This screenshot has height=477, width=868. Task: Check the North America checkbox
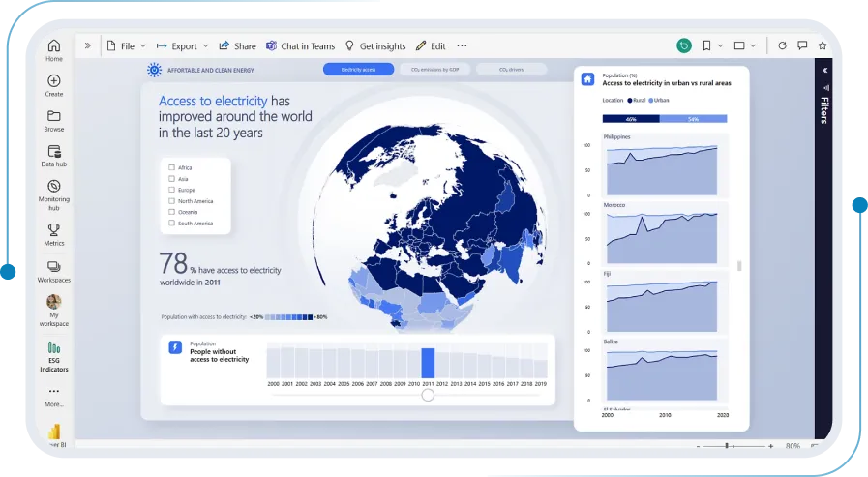171,201
